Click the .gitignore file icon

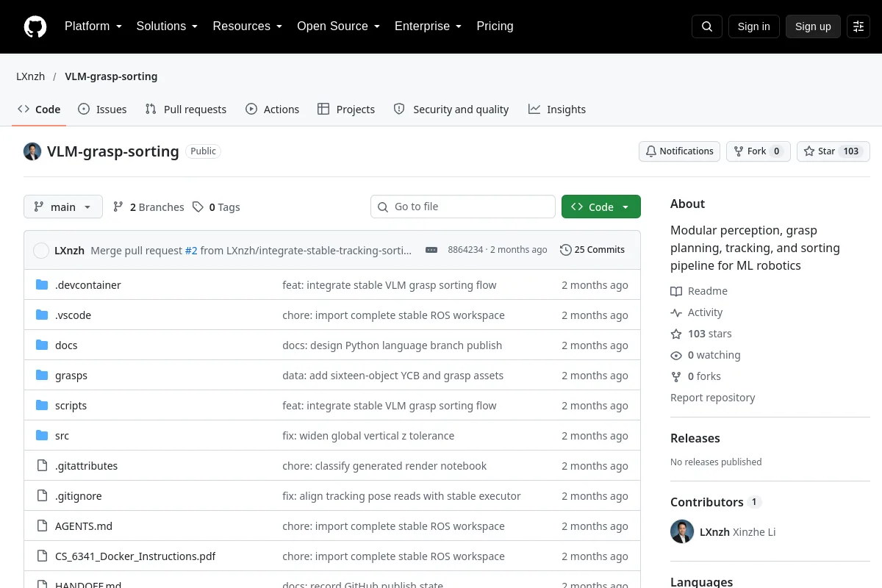point(42,496)
